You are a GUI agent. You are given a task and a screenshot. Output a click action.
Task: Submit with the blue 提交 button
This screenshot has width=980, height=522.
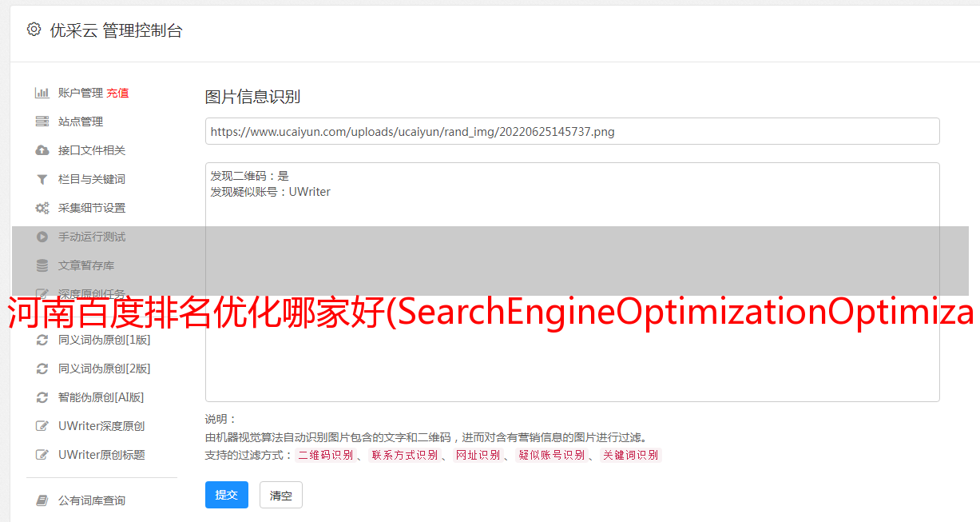[x=227, y=495]
